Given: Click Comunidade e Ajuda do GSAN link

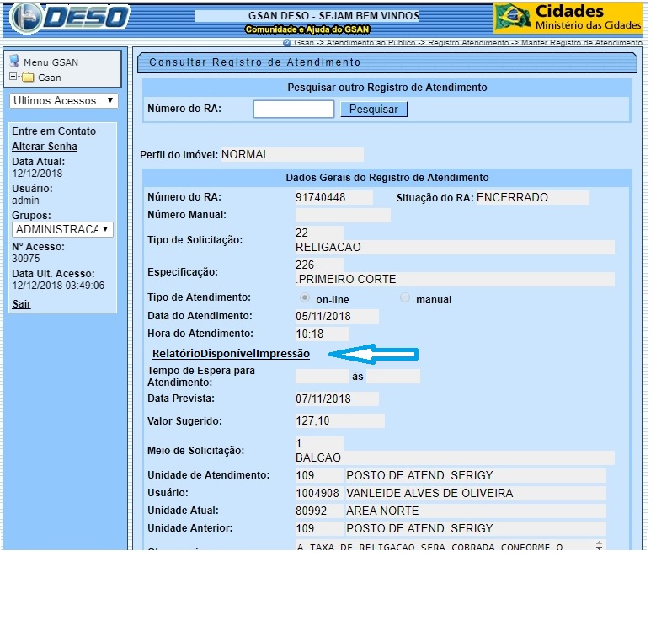Looking at the screenshot, I should (x=306, y=29).
